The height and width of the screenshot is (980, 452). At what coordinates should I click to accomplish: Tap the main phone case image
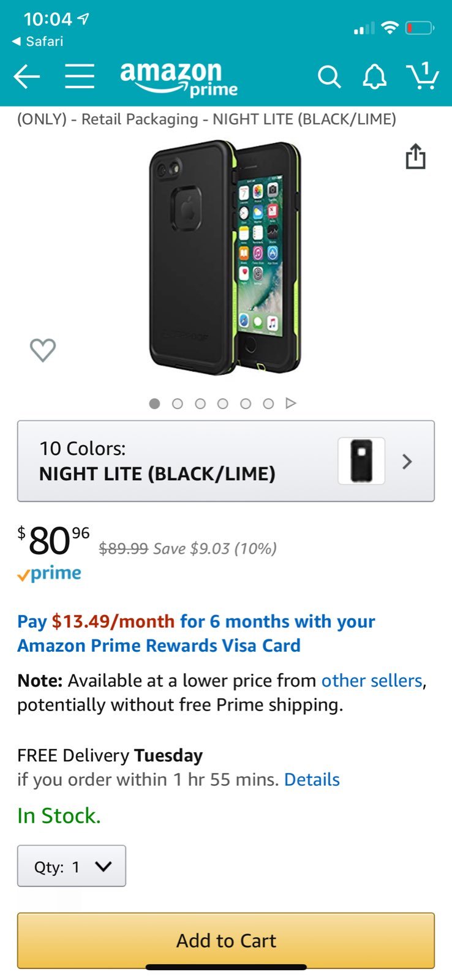(225, 257)
